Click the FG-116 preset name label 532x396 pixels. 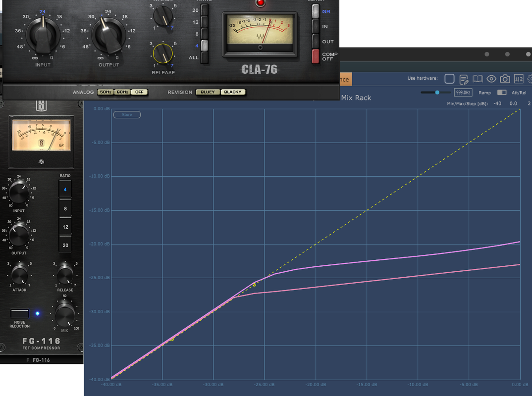41,360
